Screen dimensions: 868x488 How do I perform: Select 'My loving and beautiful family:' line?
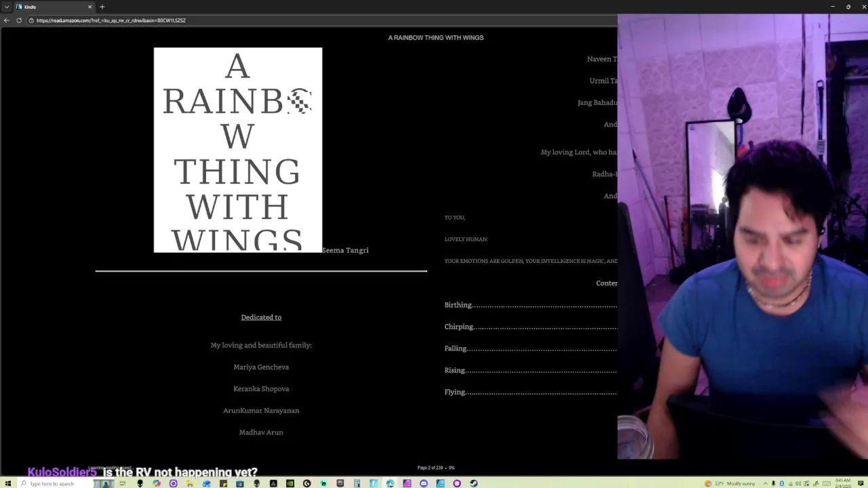click(x=261, y=345)
